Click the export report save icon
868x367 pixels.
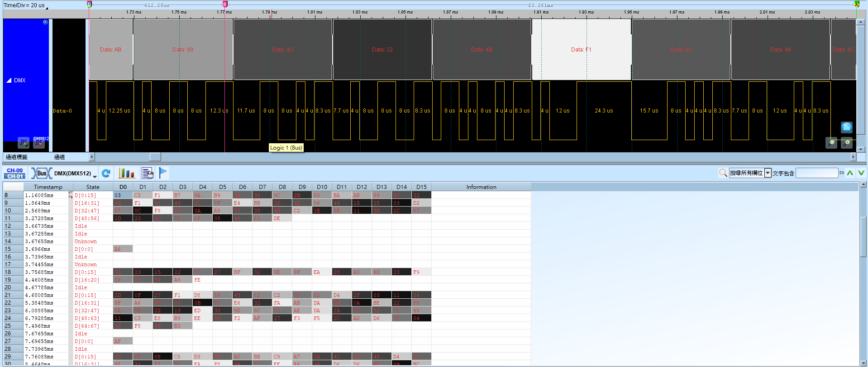tap(148, 173)
